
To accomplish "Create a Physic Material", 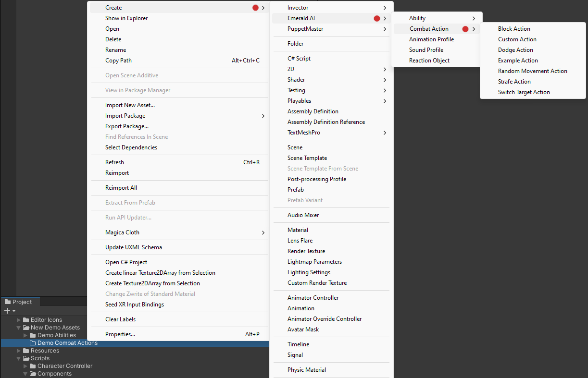I will 332,370.
